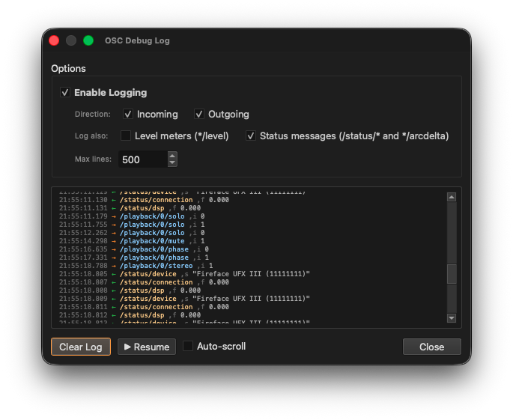513x420 pixels.
Task: Select log line 21:55:11.179 /playback/0/solo
Action: (x=132, y=216)
